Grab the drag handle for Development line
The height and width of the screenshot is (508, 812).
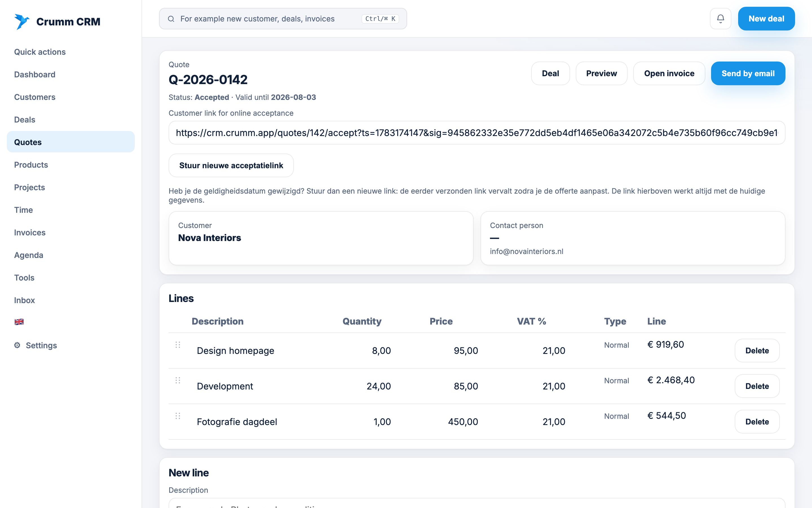pos(178,380)
